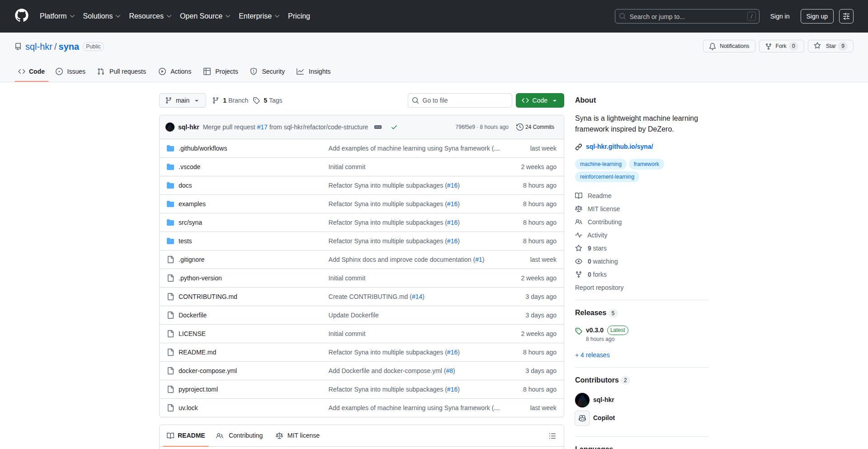Click the command palette icon in header
Viewport: 868px width, 449px height.
coord(846,16)
